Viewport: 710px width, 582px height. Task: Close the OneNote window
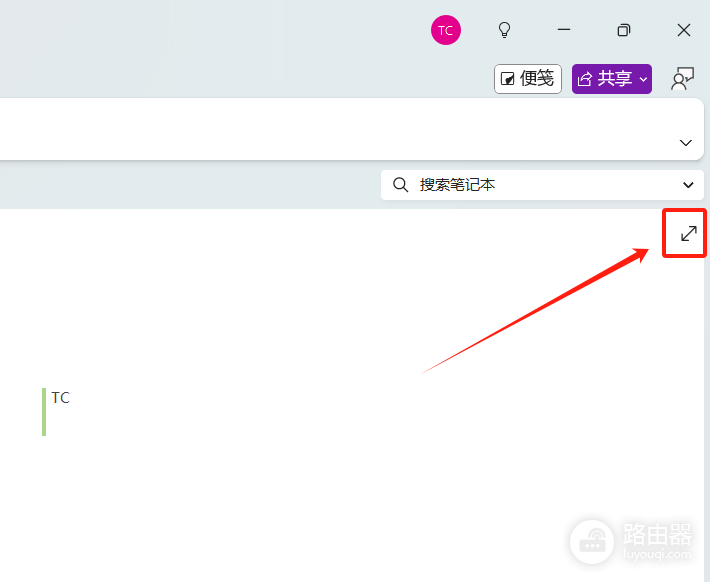684,30
